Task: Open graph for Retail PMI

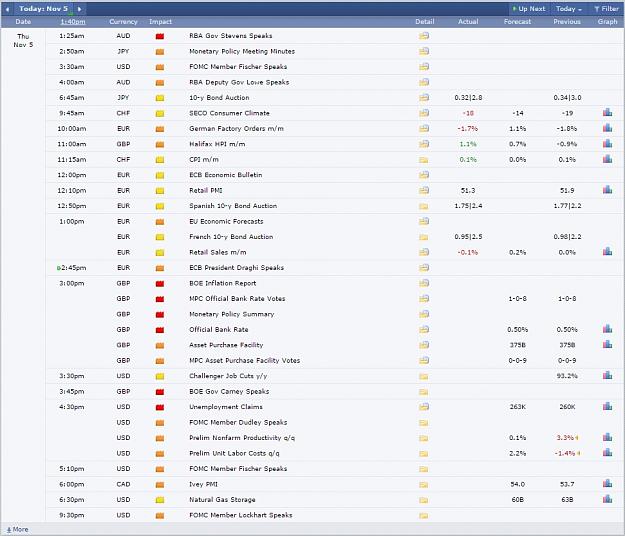Action: click(607, 190)
